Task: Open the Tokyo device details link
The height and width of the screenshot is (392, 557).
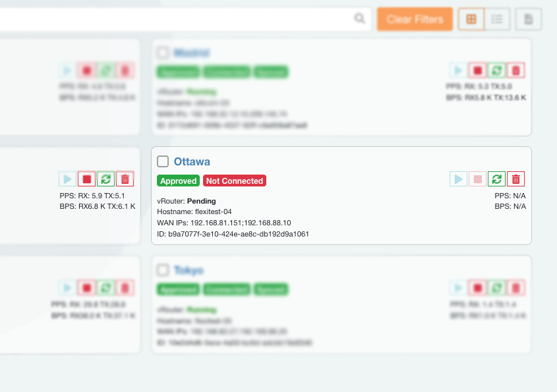Action: pos(189,270)
